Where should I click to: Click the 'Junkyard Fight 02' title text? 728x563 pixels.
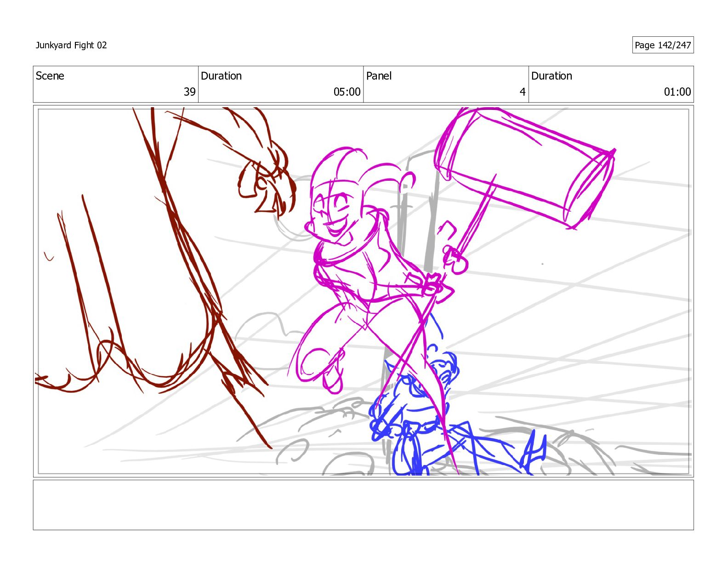71,45
